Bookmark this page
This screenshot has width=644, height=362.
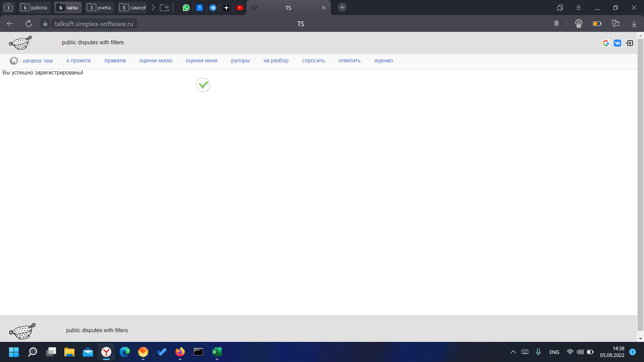[556, 23]
